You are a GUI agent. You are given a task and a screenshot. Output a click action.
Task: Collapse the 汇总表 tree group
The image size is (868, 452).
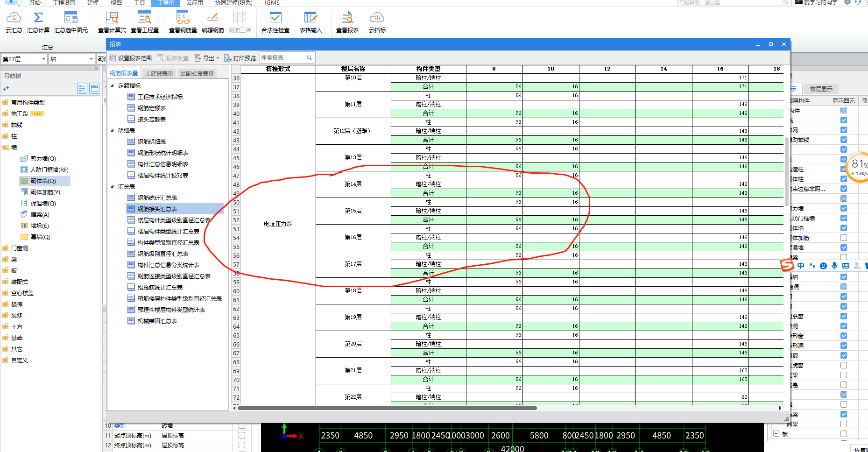113,186
